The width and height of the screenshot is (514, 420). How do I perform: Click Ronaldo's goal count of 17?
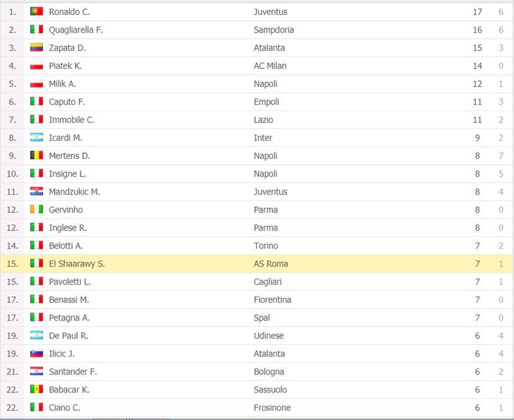tap(477, 12)
